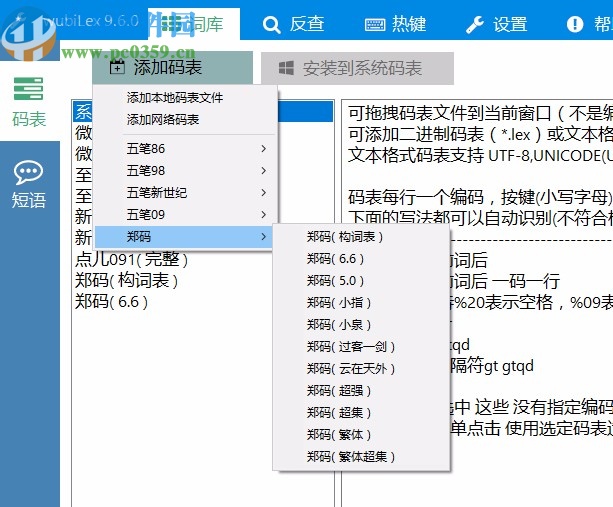Expand the 五笔新世纪 submenu arrow
Viewport: 613px width, 507px height.
click(x=263, y=192)
